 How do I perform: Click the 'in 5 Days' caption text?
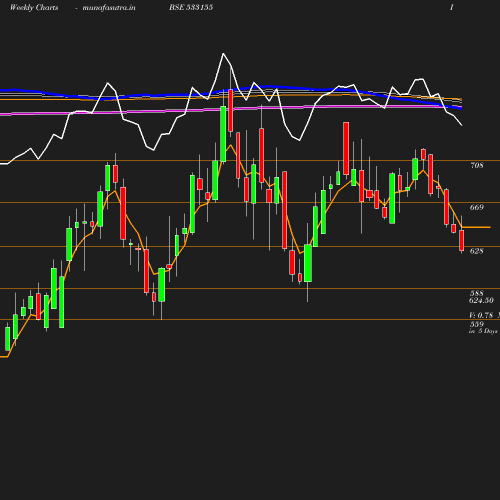483,331
